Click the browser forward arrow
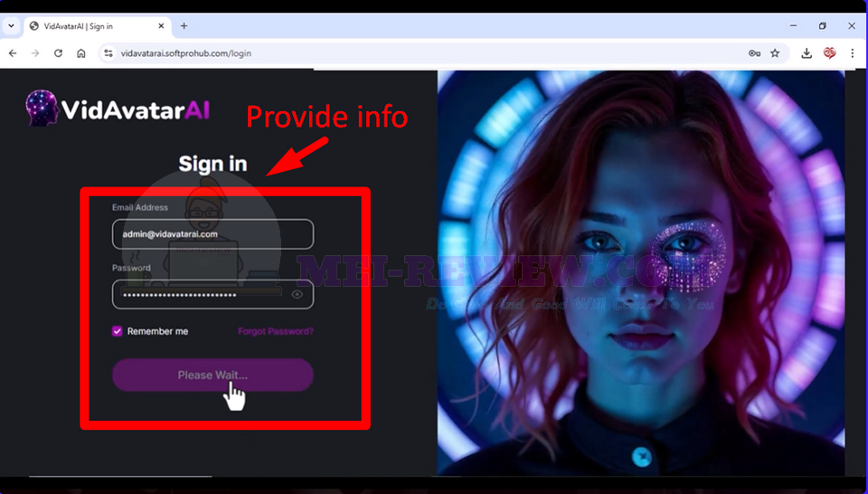The width and height of the screenshot is (868, 494). point(35,53)
